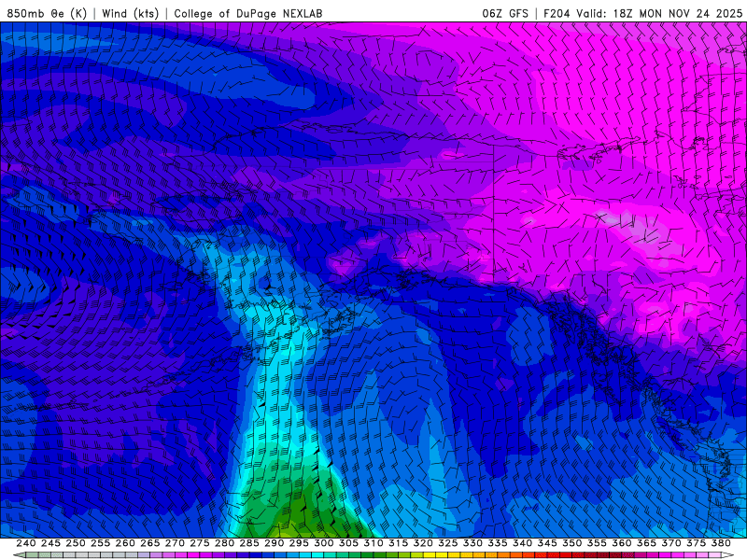Click the 285 value on the color scale
Screen dimensions: 747x560
tap(249, 543)
